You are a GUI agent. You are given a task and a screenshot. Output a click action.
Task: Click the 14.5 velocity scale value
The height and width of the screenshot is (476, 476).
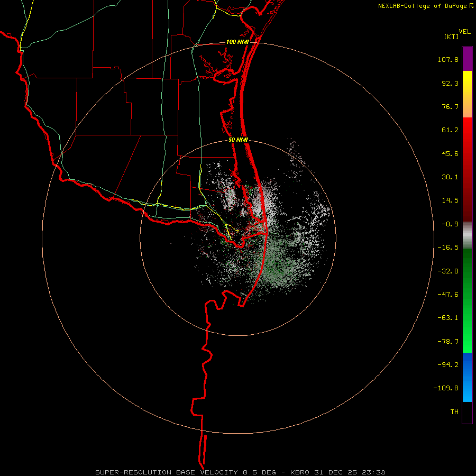coord(450,200)
